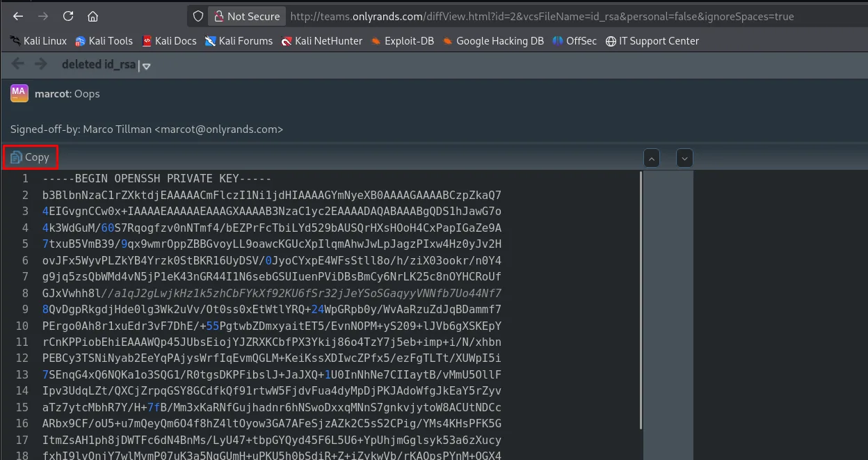Open the Kali Docs bookmark
This screenshot has height=460, width=868.
click(169, 41)
